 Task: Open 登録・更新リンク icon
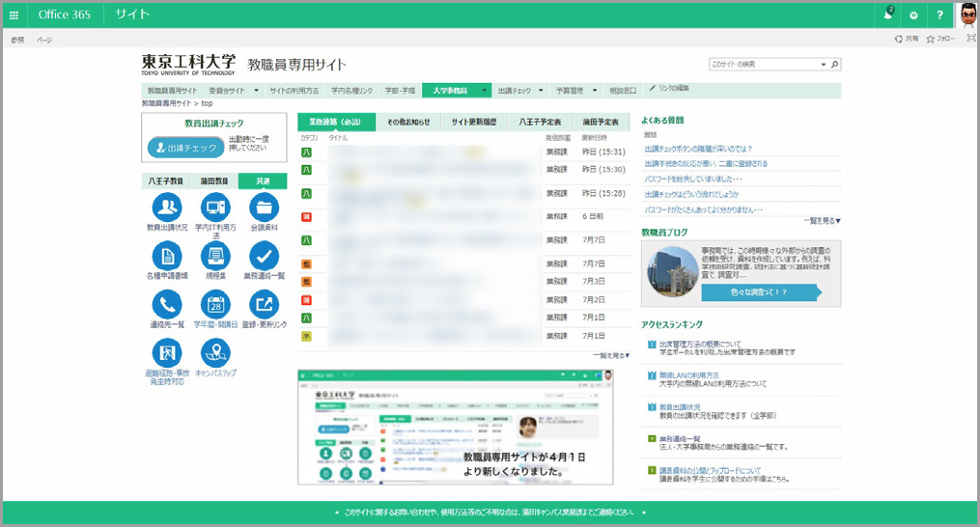tap(264, 304)
